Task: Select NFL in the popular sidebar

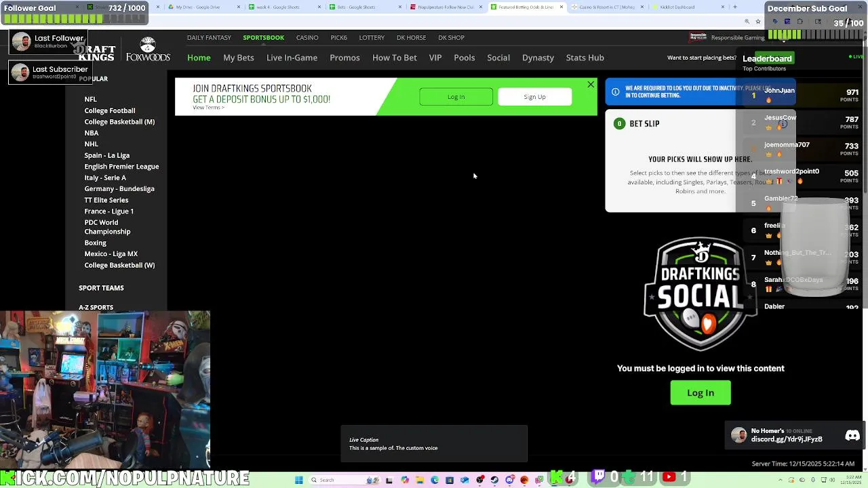Action: point(90,99)
